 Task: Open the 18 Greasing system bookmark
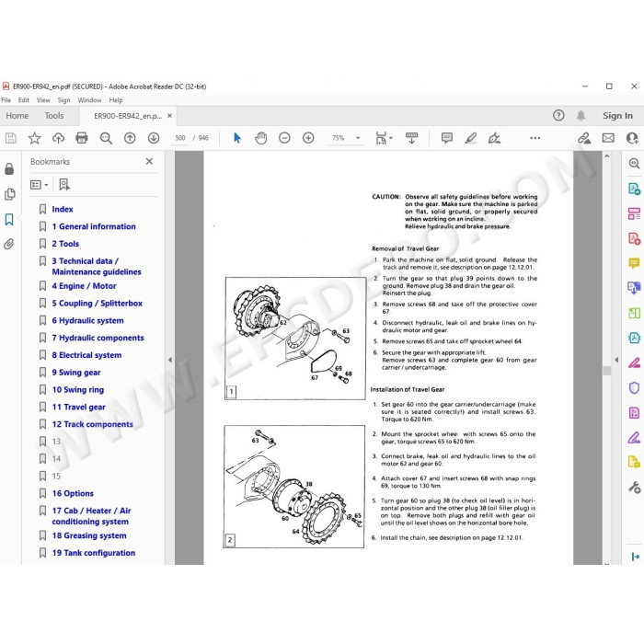pos(89,536)
